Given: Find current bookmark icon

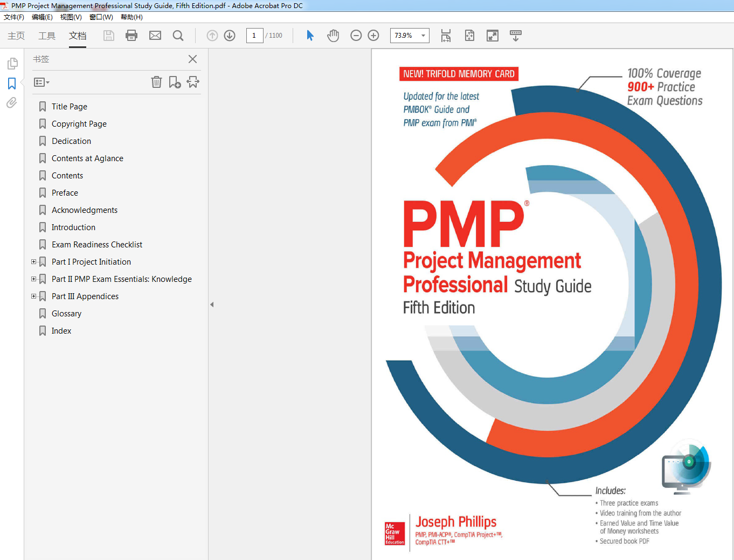Looking at the screenshot, I should click(x=193, y=82).
